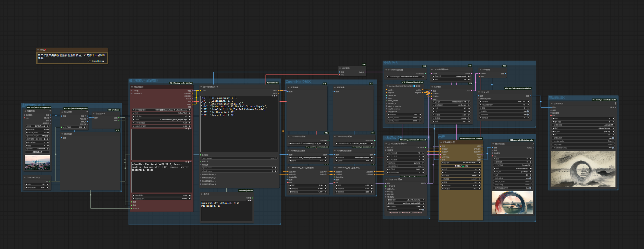Image resolution: width=644 pixels, height=249 pixels.
Task: Click the INT output port of Primitive元节点
Action: (50, 181)
